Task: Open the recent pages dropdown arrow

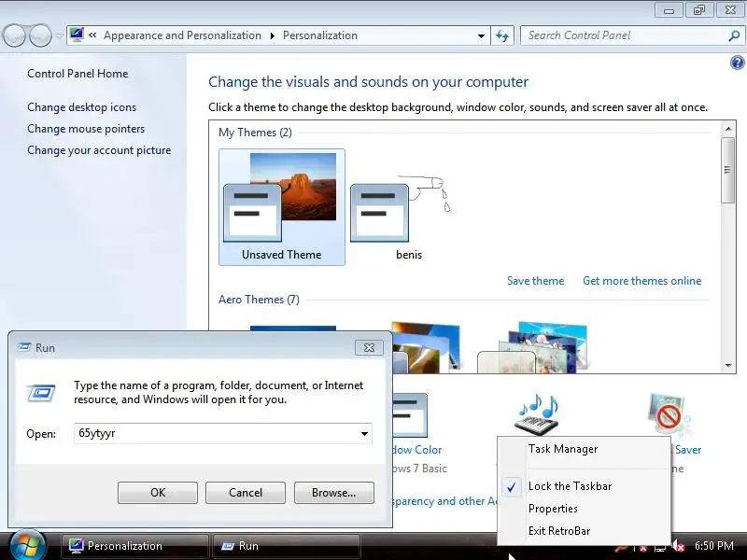Action: pyautogui.click(x=60, y=35)
